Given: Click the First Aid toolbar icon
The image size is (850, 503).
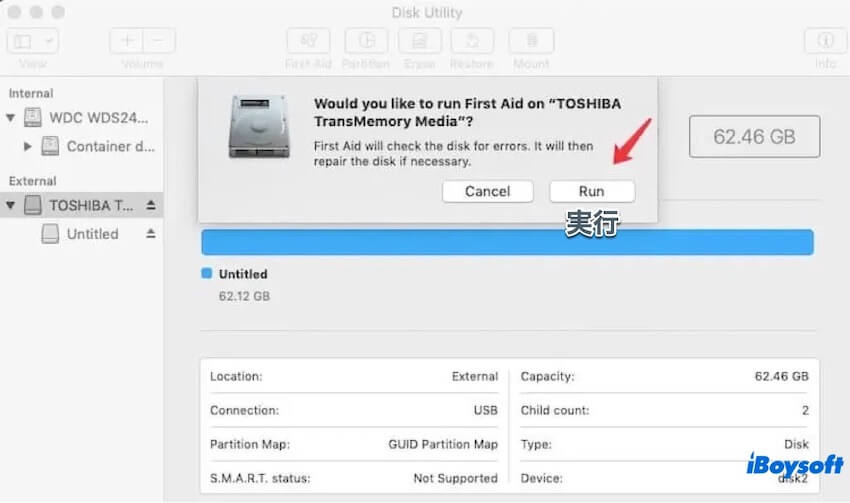Looking at the screenshot, I should (308, 41).
